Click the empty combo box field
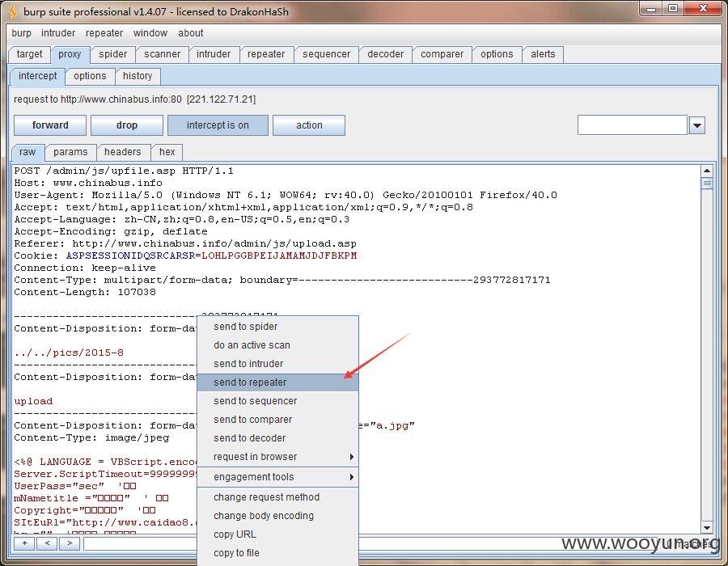728x566 pixels. [633, 125]
